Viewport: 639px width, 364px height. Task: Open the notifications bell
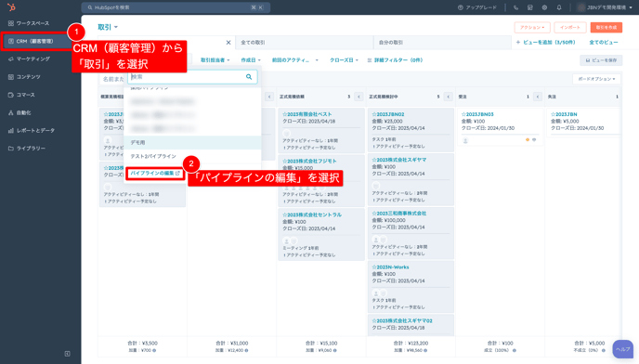pos(559,7)
